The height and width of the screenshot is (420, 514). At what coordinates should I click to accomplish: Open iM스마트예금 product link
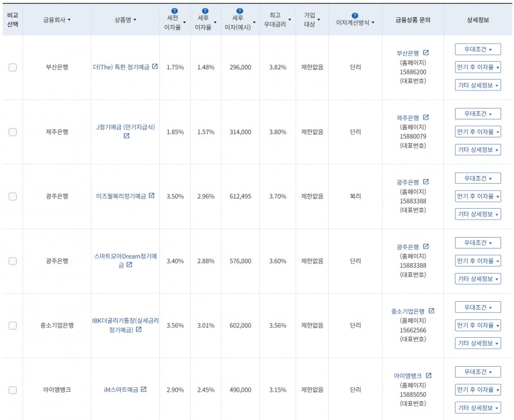(x=121, y=390)
